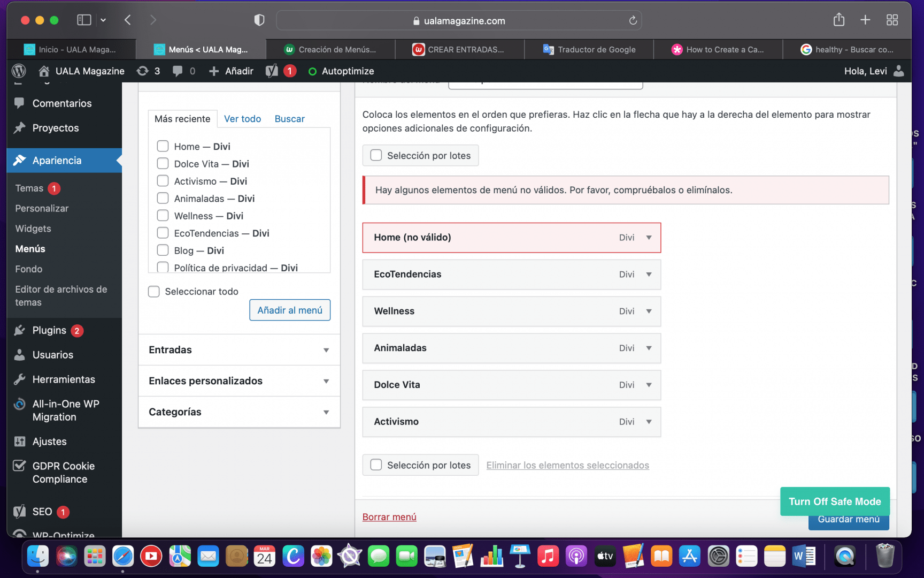Switch to the Ver todo tab

[242, 119]
